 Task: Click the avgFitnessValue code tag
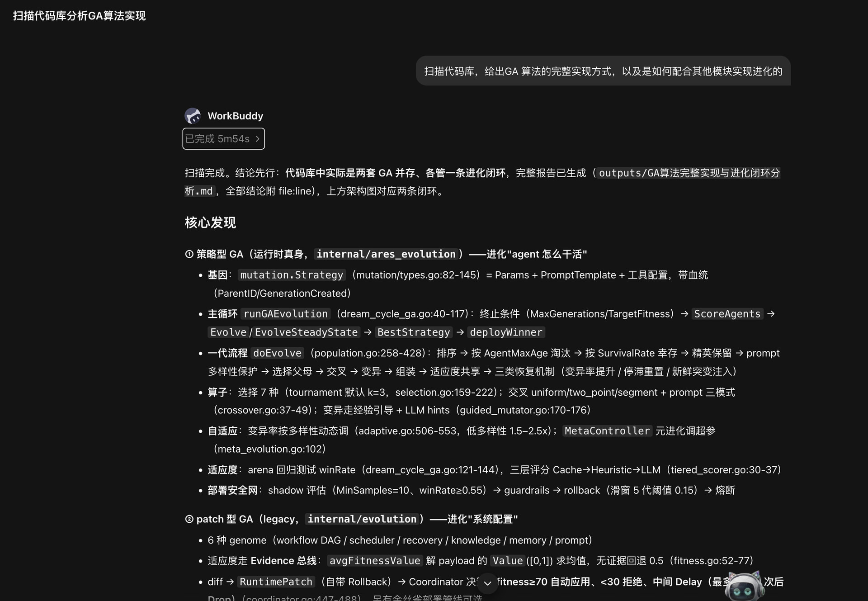click(x=375, y=561)
